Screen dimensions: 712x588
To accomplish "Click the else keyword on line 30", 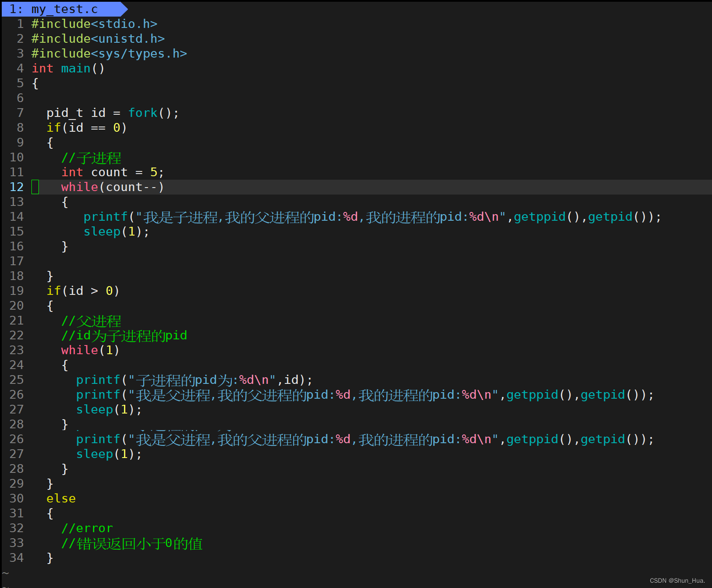I will pos(61,499).
